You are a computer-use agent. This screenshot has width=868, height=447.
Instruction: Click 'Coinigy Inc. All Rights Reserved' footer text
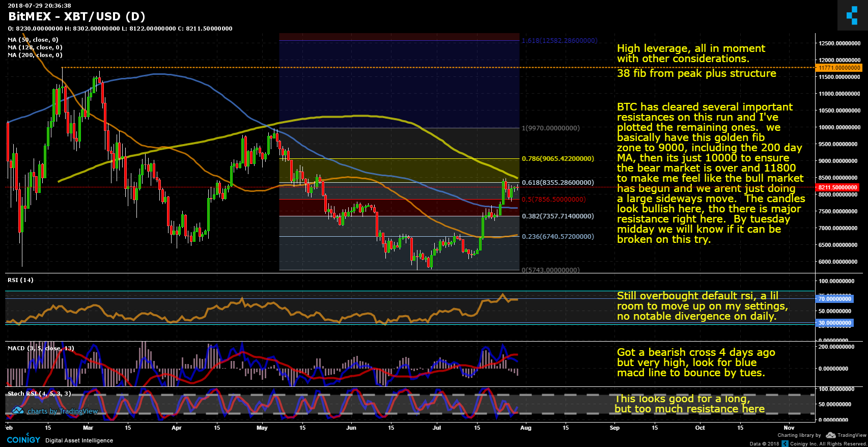[828, 443]
